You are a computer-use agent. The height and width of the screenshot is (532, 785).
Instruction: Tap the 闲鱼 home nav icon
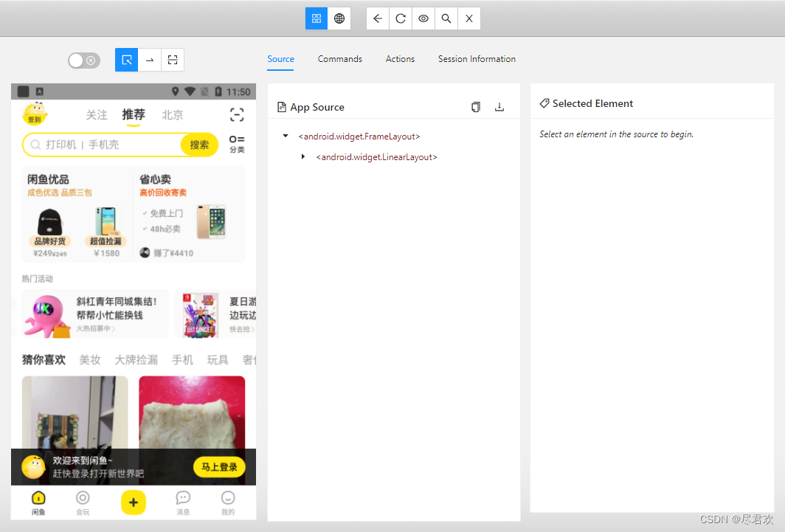[x=38, y=502]
